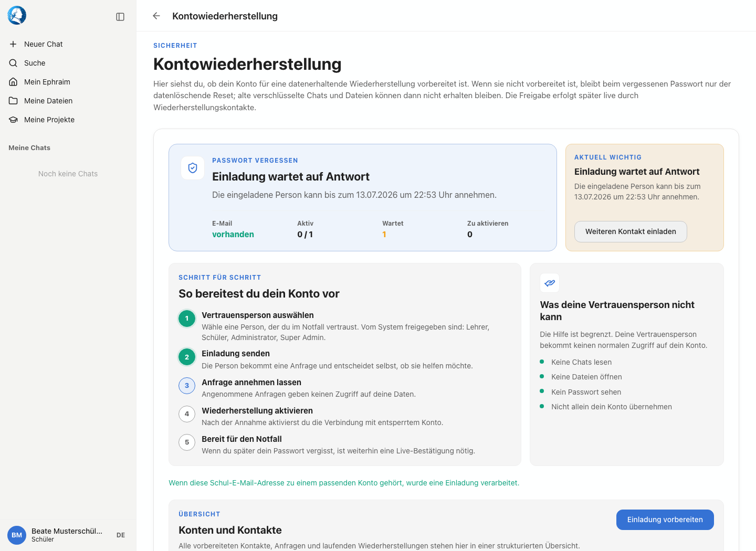Screen dimensions: 756x551
Task: Click the folder icon beside Meine Dateien
Action: coord(13,101)
